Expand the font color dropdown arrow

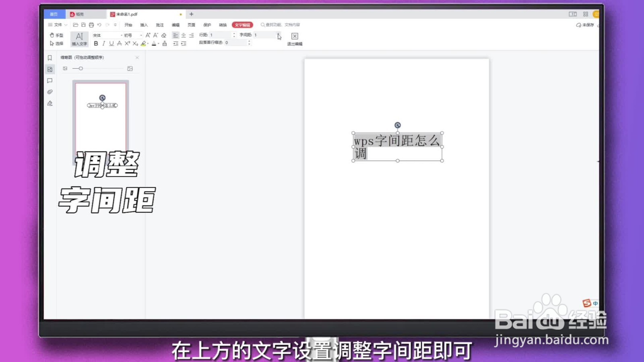click(159, 44)
